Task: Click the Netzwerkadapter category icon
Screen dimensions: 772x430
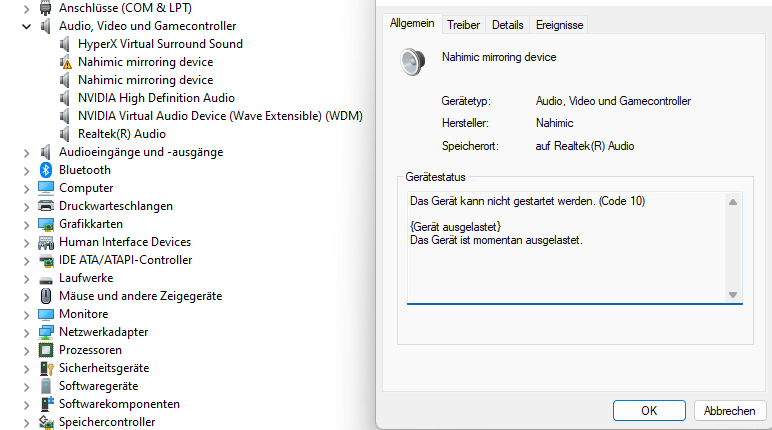Action: 46,332
